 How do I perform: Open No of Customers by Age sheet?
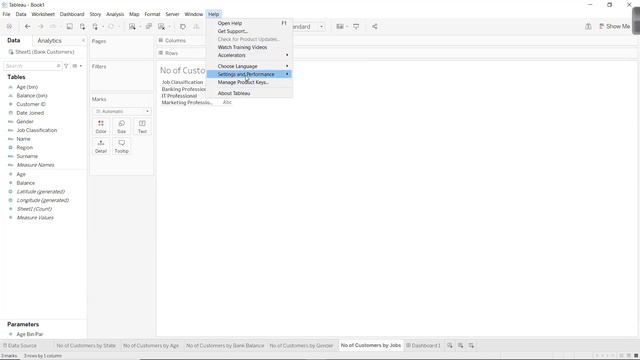pyautogui.click(x=151, y=345)
